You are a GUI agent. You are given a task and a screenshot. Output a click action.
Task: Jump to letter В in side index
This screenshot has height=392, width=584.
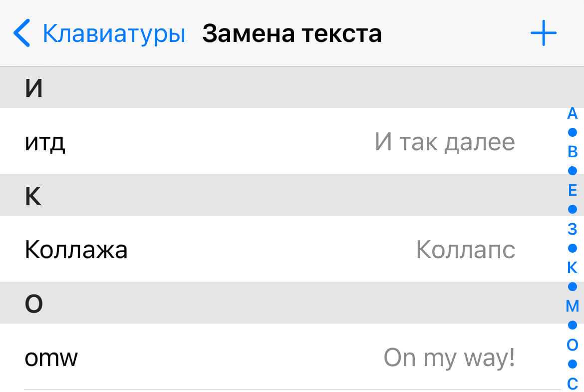(573, 152)
